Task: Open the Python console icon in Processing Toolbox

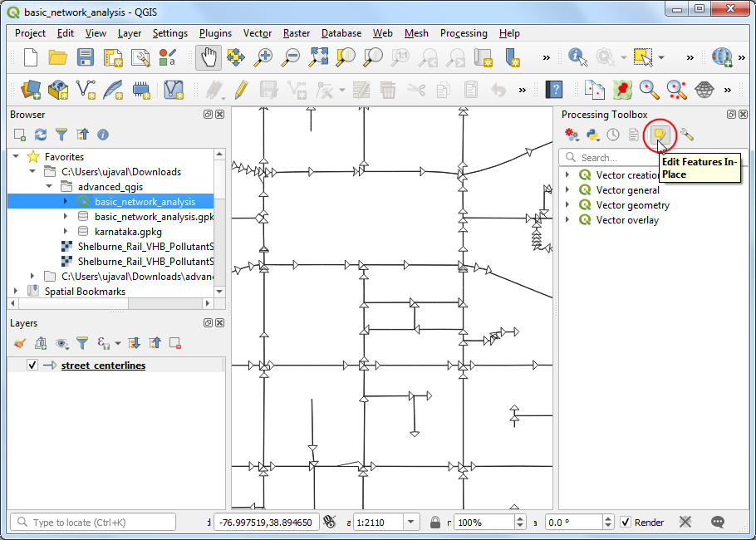Action: pyautogui.click(x=592, y=135)
